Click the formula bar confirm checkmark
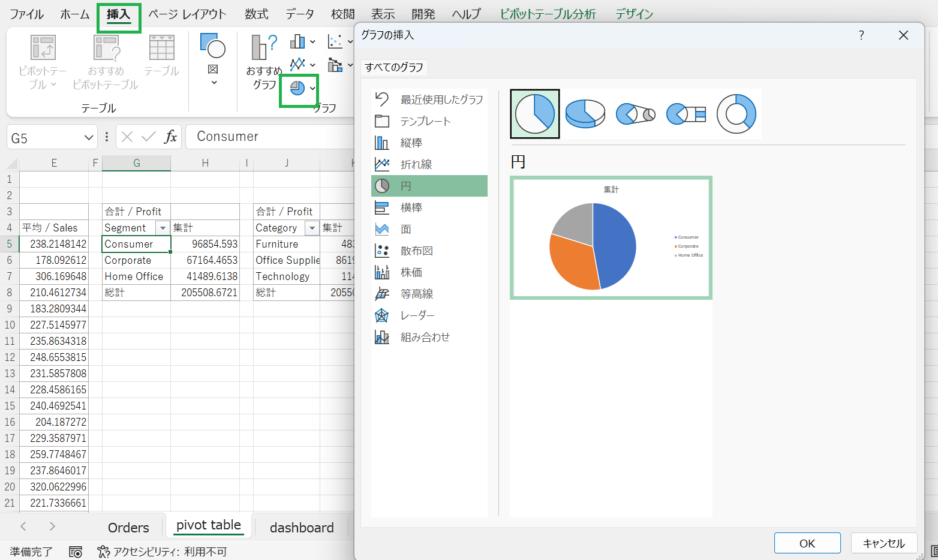 pos(149,137)
